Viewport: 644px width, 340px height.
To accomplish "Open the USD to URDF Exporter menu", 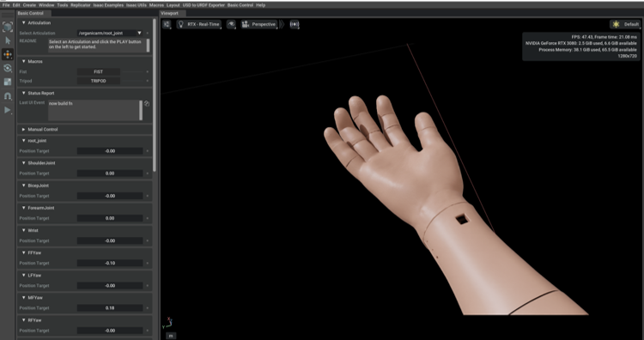I will tap(204, 5).
